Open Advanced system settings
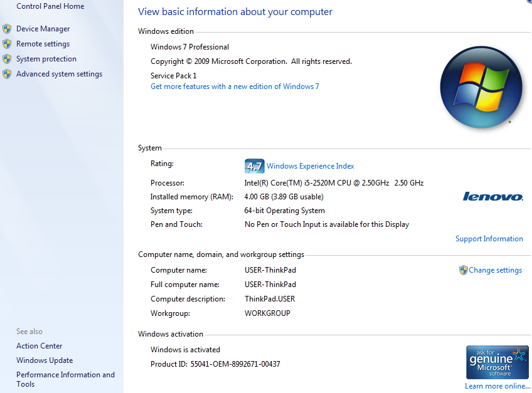 coord(60,74)
